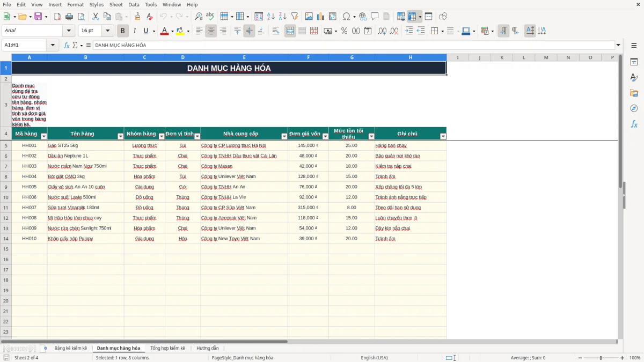Open the Ghi chú filter dropdown
This screenshot has width=644, height=362.
[x=443, y=137]
